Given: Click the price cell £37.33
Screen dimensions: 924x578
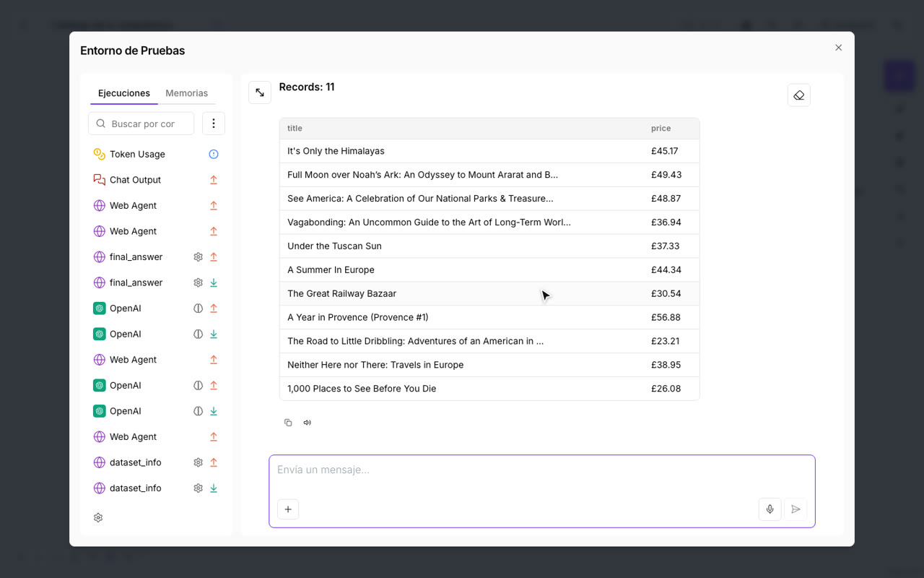Looking at the screenshot, I should pos(665,246).
